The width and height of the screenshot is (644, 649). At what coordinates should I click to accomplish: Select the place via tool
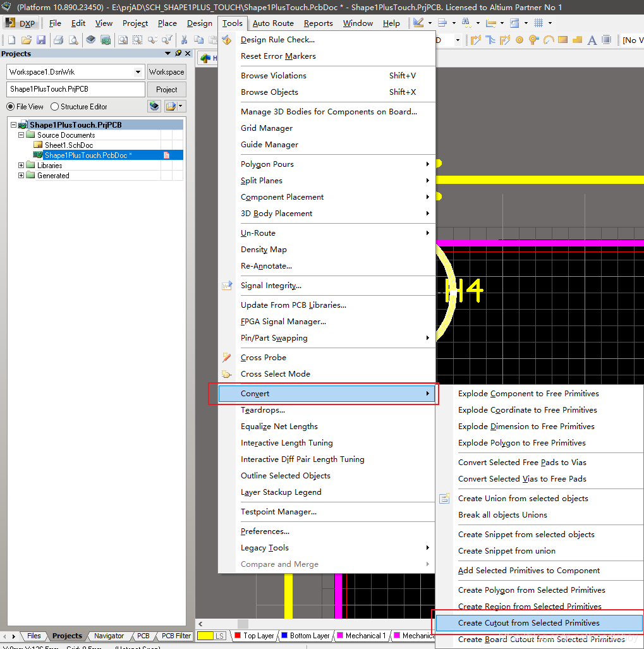tap(534, 40)
